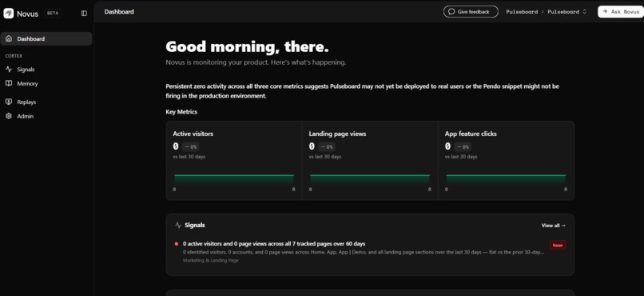644x296 pixels.
Task: Open the Pulseboard project switcher chevrons
Action: tap(584, 12)
